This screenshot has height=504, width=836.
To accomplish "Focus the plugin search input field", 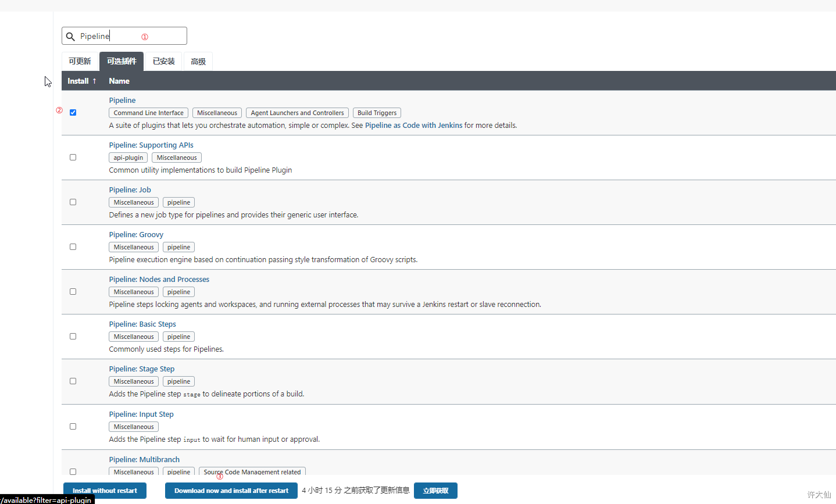I will [x=124, y=36].
